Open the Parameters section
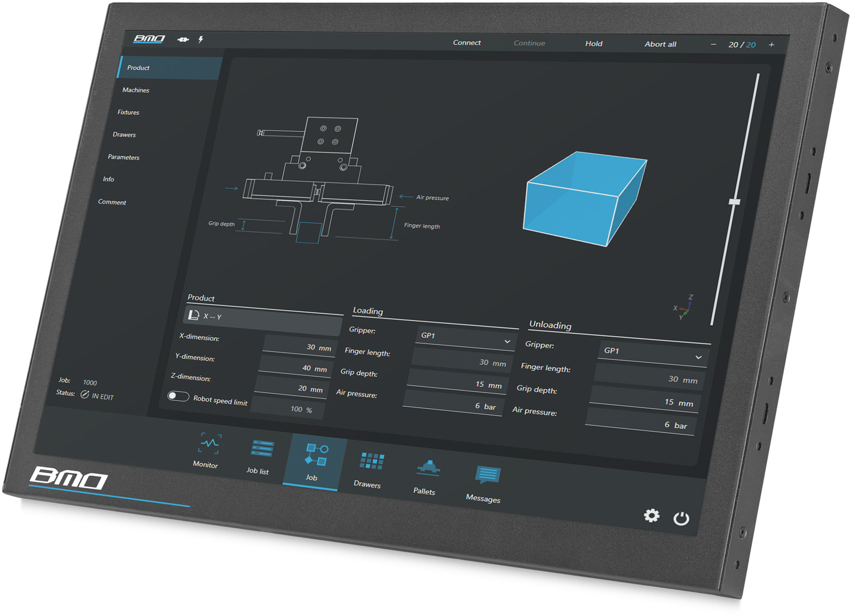This screenshot has width=850, height=616. click(124, 157)
